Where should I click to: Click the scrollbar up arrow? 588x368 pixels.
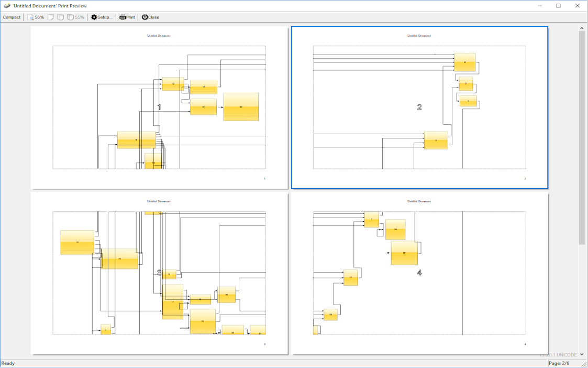point(582,28)
